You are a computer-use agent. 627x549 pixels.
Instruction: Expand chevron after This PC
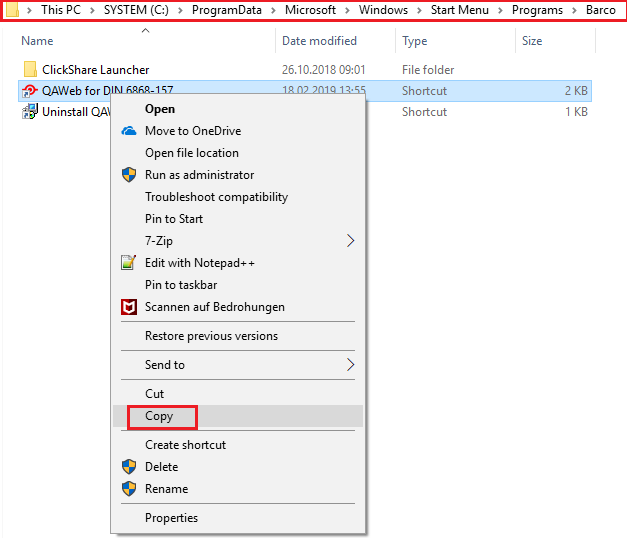coord(92,10)
